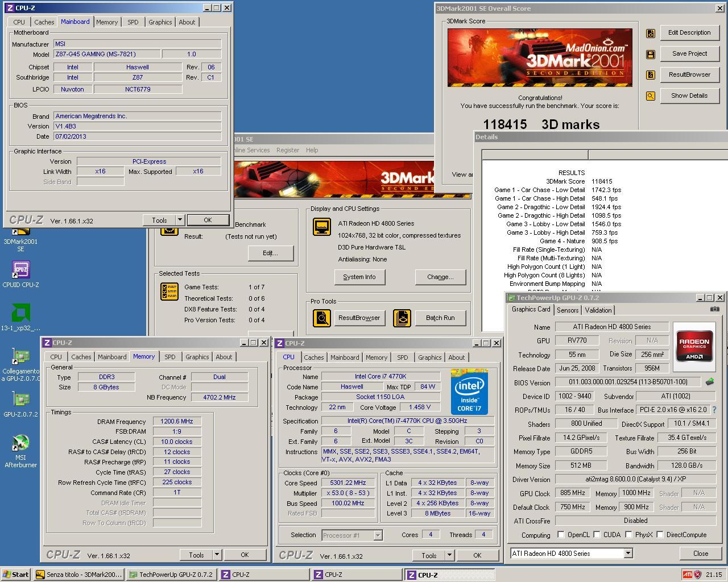Click the Intel Core i7 logo in CPU-Z
Viewport: 728px width, 582px height.
click(469, 392)
